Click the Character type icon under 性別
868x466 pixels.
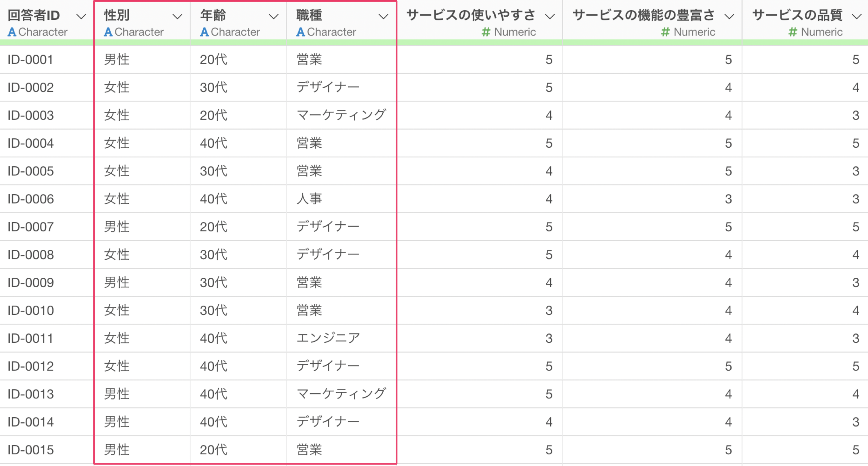point(108,32)
